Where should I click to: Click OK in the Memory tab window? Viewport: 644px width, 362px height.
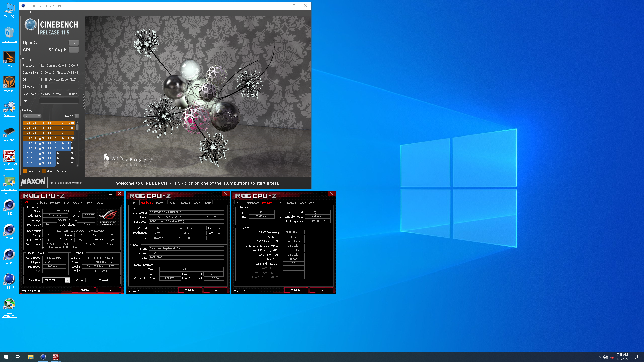321,290
